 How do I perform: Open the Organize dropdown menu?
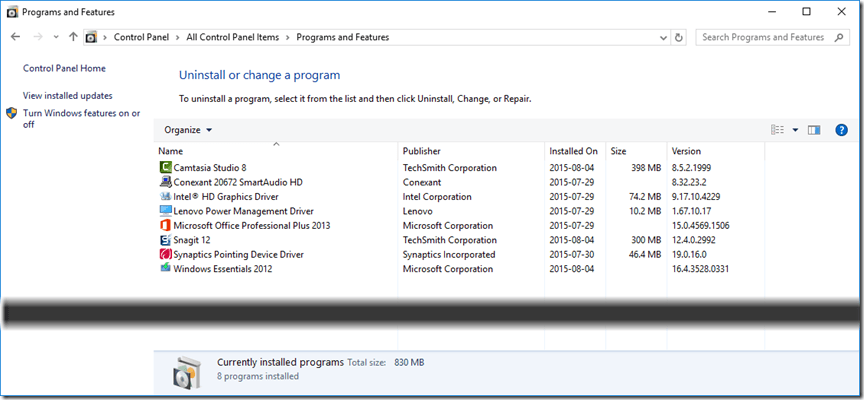[x=188, y=130]
